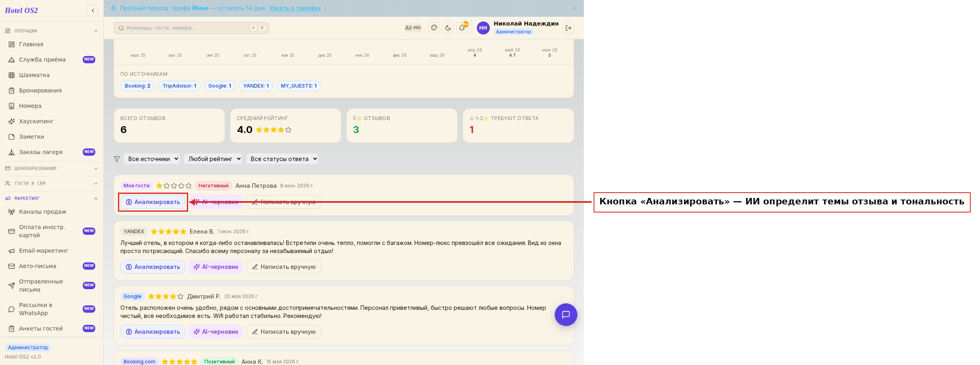Click Написать вручную on Дмитрий Р. review
Viewport: 980px width, 365px height.
coord(284,332)
